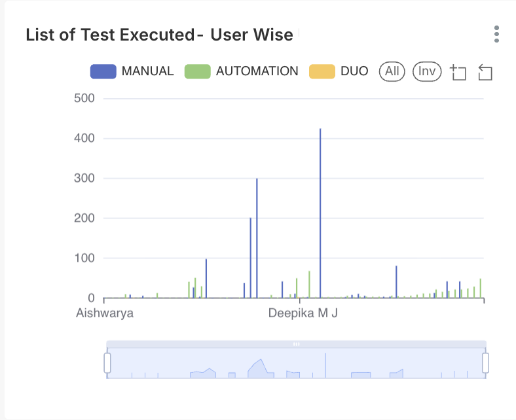The width and height of the screenshot is (516, 420).
Task: Toggle the MANUAL series legend label
Action: pyautogui.click(x=147, y=71)
